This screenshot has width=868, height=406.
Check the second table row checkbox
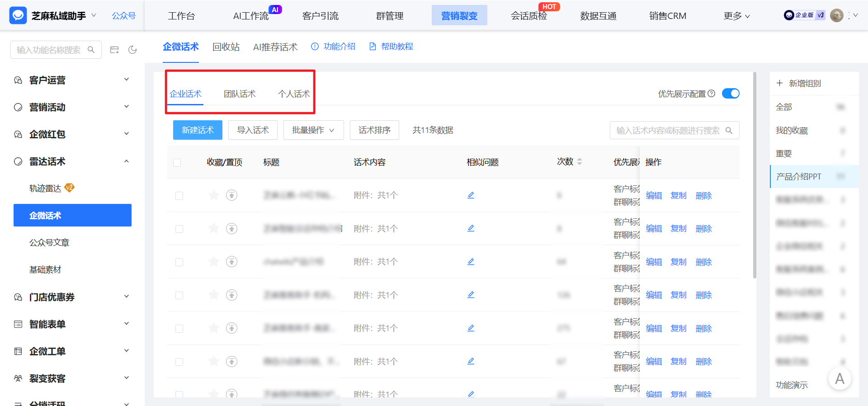tap(179, 229)
